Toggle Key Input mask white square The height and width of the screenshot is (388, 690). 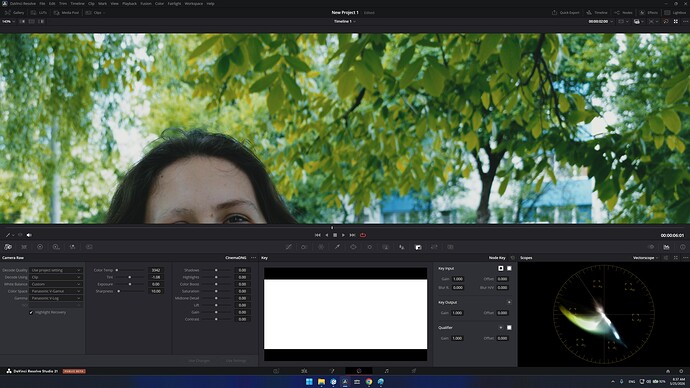tap(509, 268)
